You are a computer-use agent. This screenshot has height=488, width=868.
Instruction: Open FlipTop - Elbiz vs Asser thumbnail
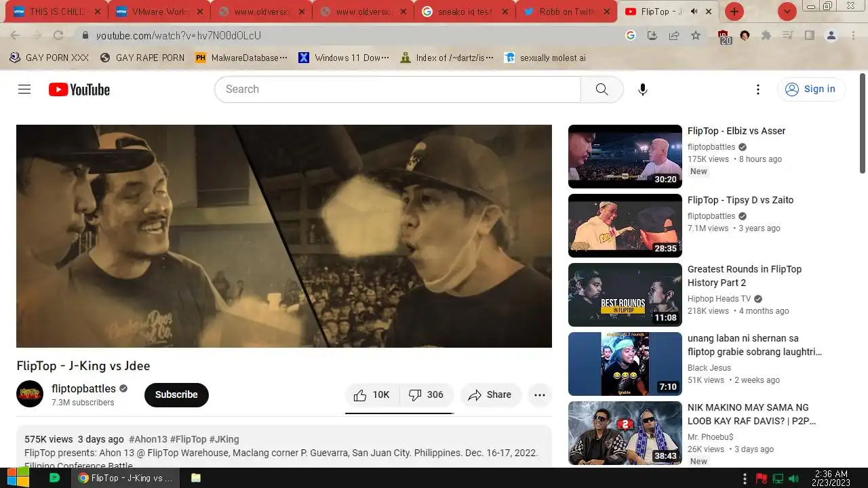coord(625,157)
